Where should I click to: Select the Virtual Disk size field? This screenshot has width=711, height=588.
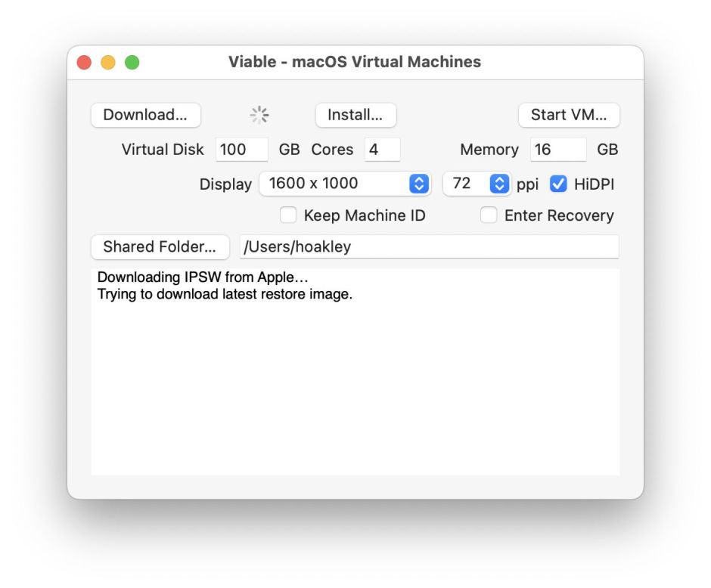click(x=241, y=150)
